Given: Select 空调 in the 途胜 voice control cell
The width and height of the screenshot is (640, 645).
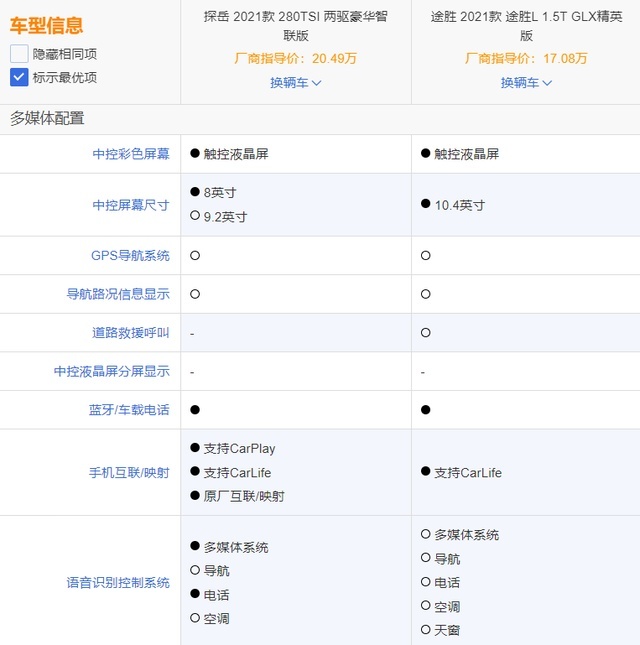Looking at the screenshot, I should coord(447,606).
